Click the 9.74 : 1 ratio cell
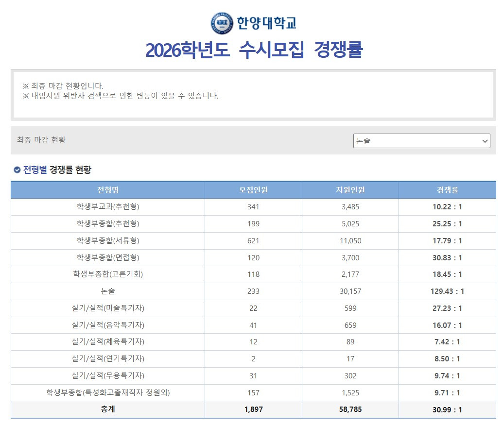Viewport: 504px width, 425px height. coord(448,376)
